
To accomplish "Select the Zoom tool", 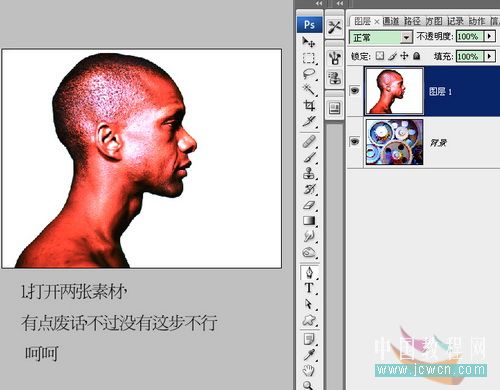I will pos(309,385).
